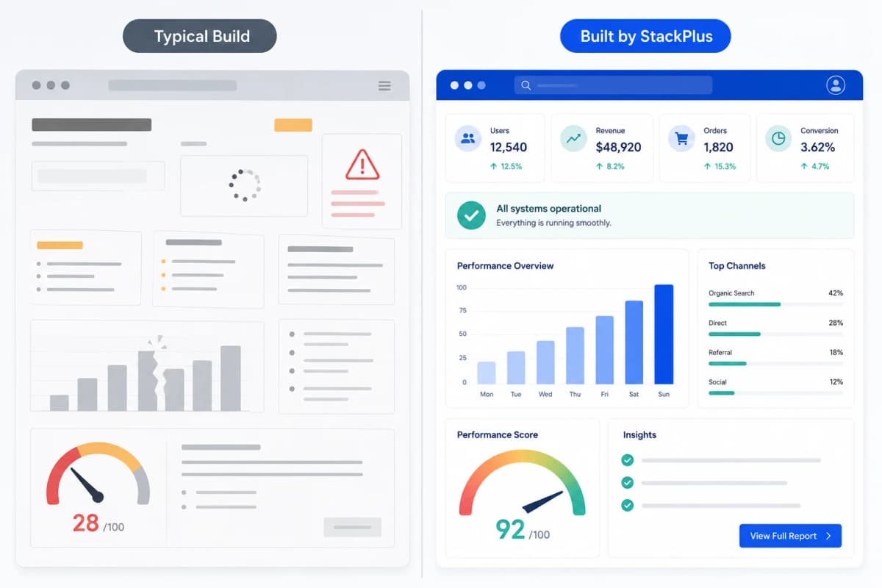Click the Revenue trend chart icon

coord(573,138)
